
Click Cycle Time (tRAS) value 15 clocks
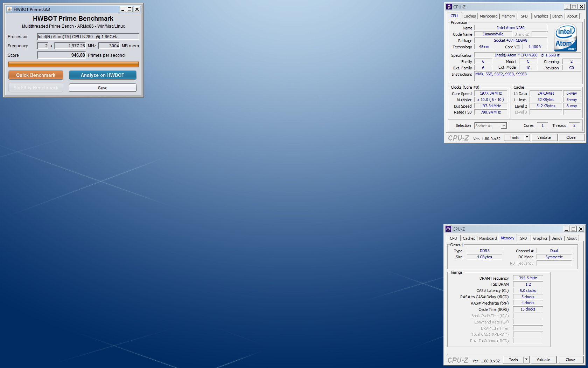coord(528,309)
